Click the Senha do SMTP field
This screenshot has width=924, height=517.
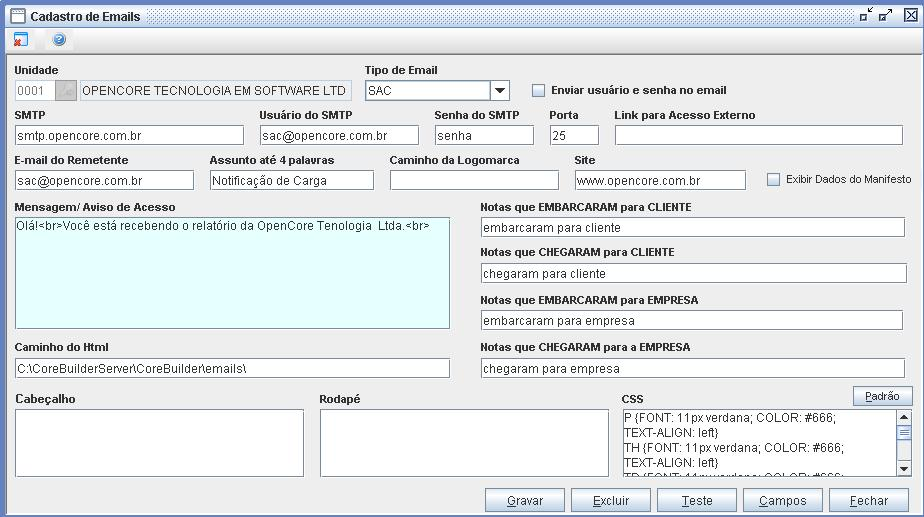[x=484, y=136]
